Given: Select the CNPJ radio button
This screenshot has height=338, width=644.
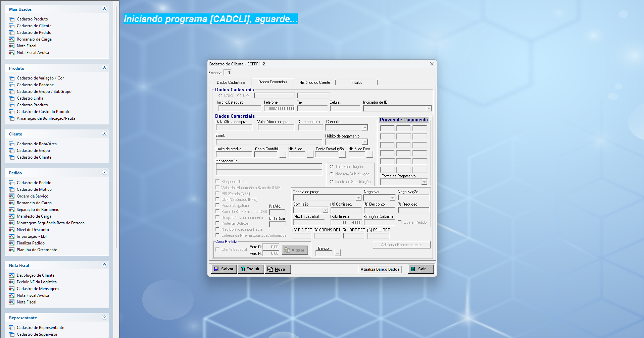Looking at the screenshot, I should [220, 96].
